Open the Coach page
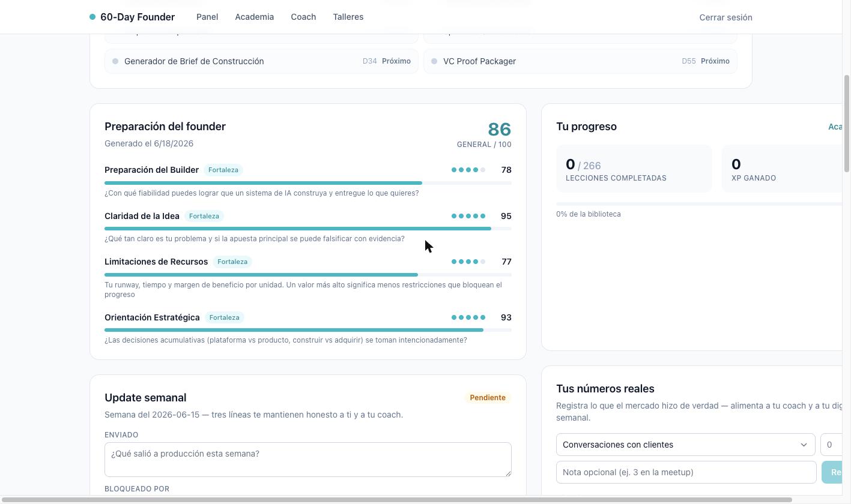851x504 pixels. coord(303,17)
